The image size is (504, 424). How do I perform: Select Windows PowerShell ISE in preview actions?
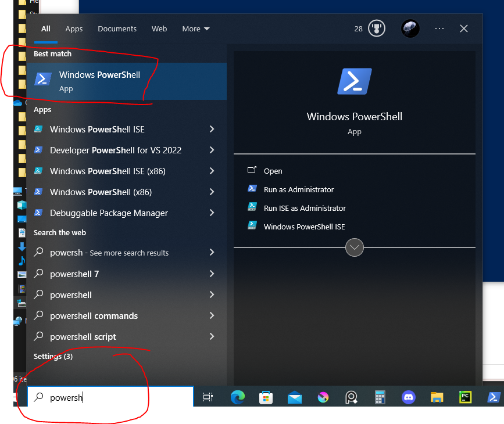click(304, 227)
